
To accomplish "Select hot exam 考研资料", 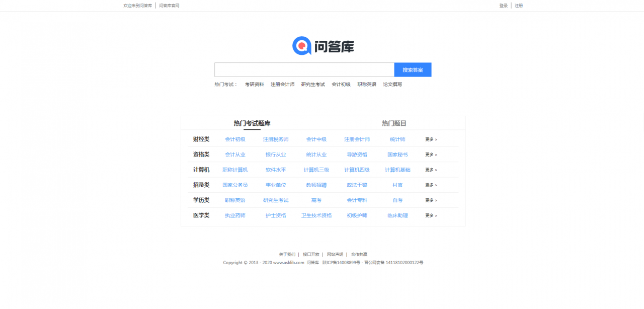I will pos(254,85).
